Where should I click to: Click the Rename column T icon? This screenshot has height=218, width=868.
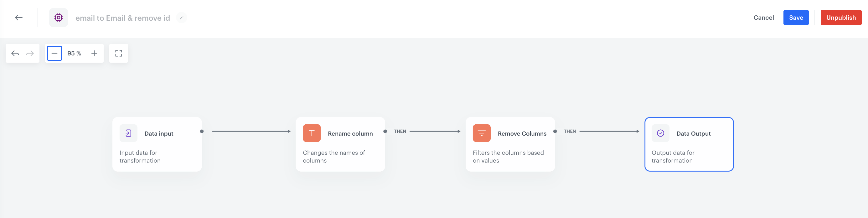click(312, 133)
